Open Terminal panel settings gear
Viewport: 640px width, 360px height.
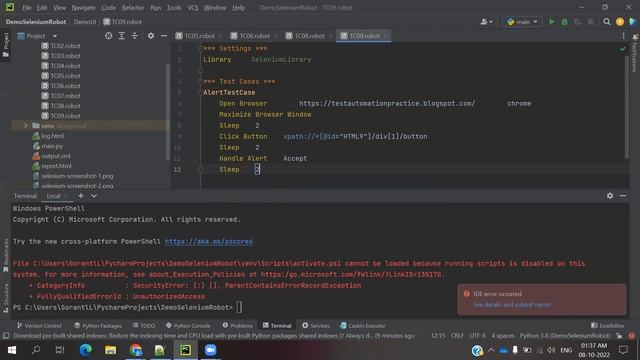[610, 196]
